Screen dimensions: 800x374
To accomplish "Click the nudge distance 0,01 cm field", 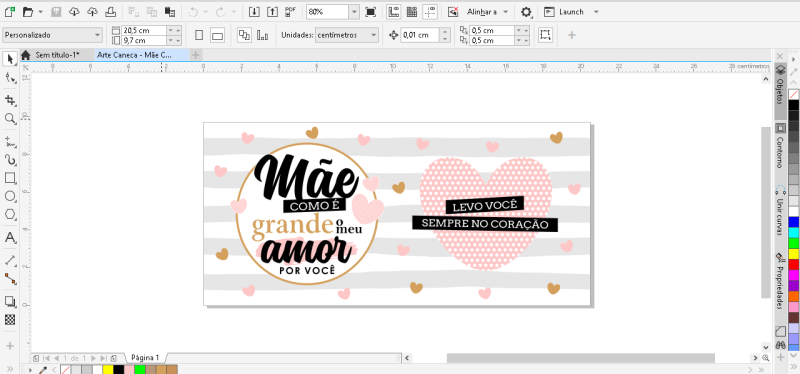I will (420, 35).
